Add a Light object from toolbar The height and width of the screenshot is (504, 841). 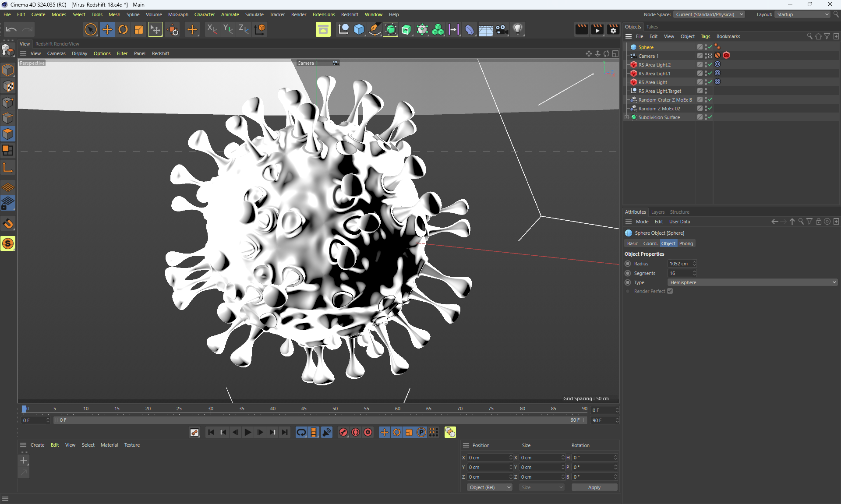click(518, 29)
